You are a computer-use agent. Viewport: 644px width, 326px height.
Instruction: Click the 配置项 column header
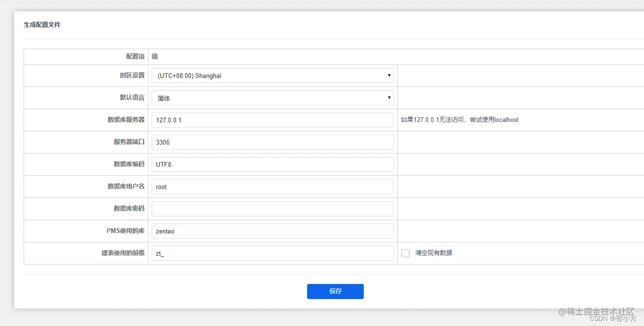pyautogui.click(x=135, y=56)
